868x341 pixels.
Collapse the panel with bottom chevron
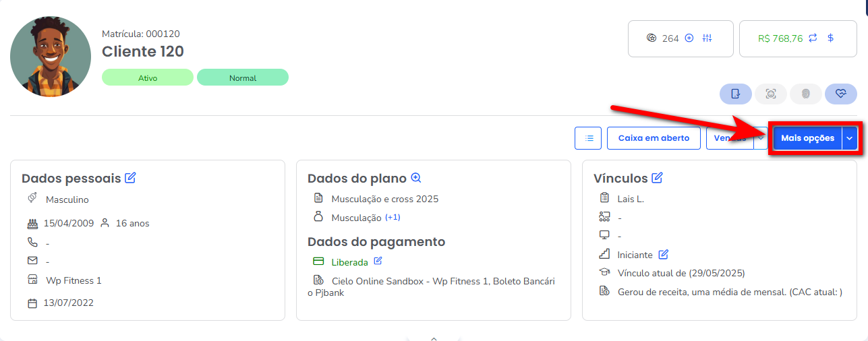434,338
